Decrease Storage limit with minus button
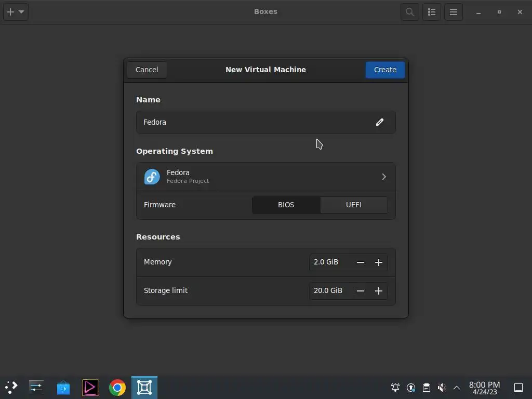Viewport: 532px width, 399px height. tap(361, 291)
